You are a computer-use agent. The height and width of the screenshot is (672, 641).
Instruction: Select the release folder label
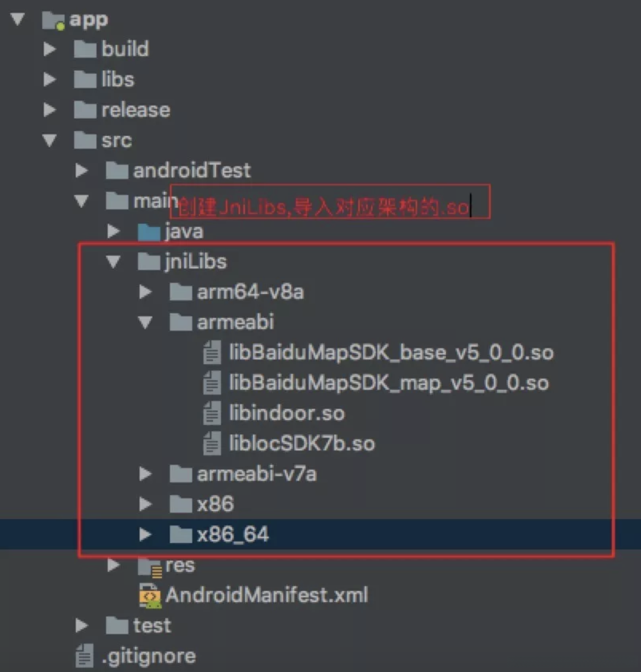point(136,110)
